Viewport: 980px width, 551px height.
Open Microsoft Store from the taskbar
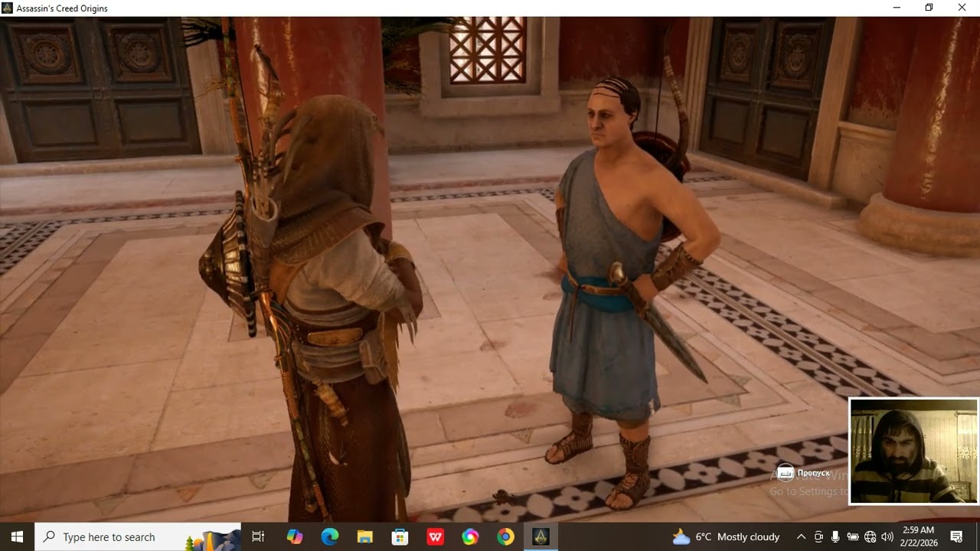(x=400, y=536)
